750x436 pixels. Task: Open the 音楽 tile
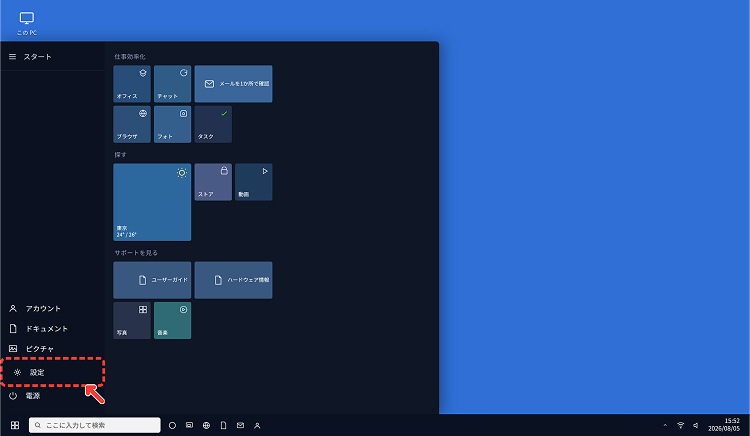coord(173,320)
